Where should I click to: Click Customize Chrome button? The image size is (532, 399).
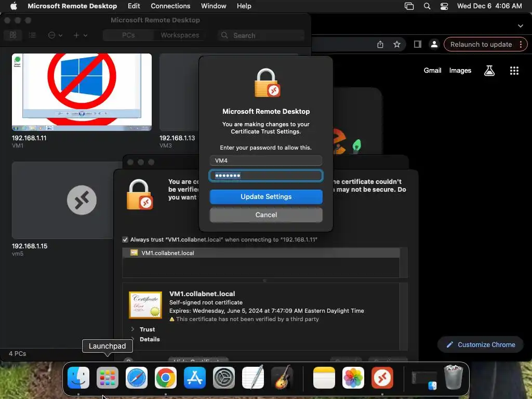pos(481,345)
